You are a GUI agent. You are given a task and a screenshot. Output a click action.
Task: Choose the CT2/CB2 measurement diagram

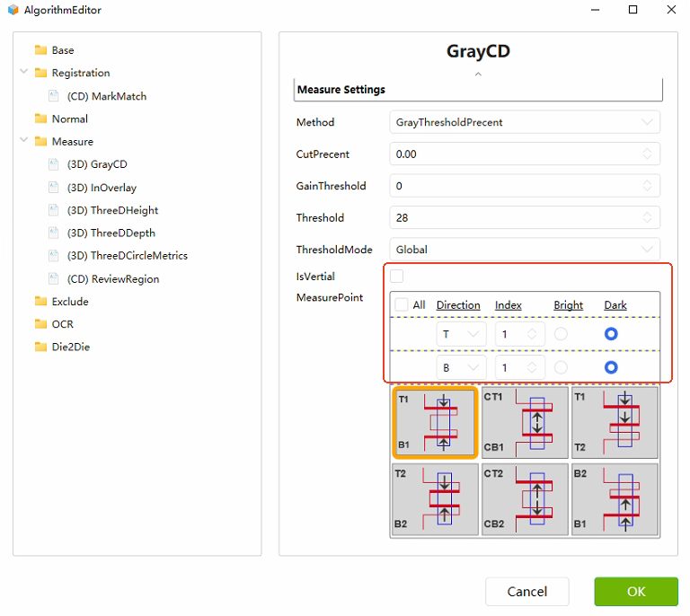525,499
